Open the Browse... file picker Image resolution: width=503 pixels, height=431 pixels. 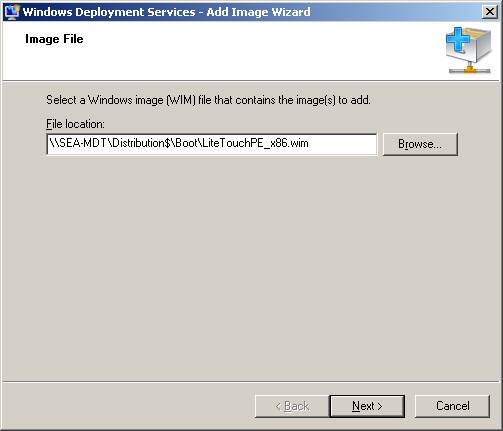[420, 144]
